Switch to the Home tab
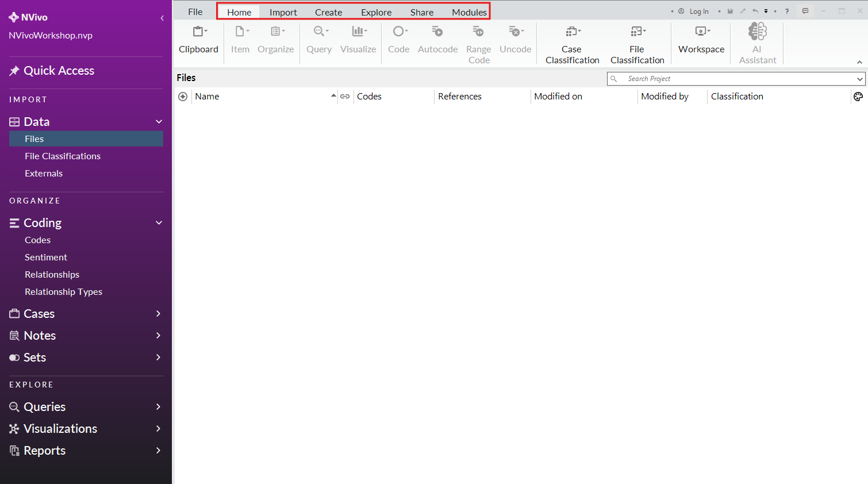 tap(239, 12)
